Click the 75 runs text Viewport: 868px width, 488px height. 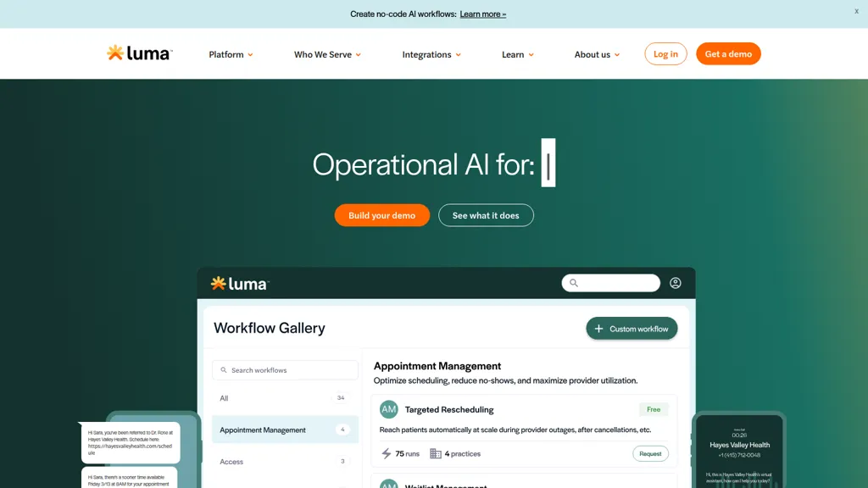click(x=408, y=454)
